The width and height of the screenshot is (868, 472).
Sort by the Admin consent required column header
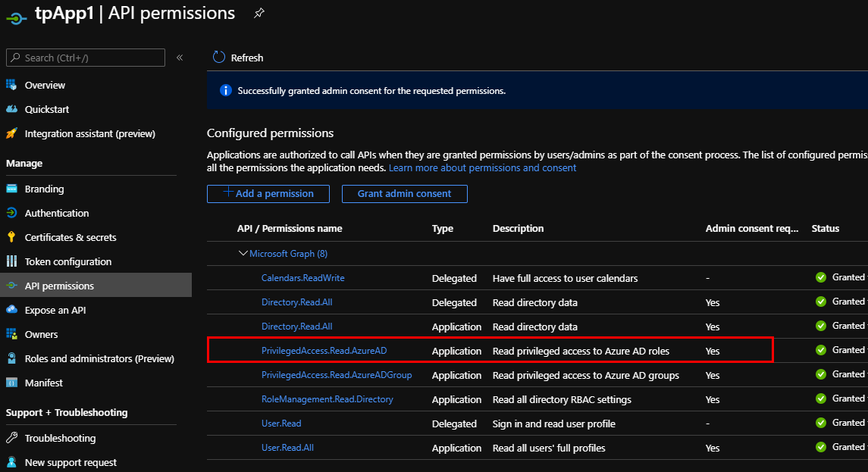pos(751,228)
